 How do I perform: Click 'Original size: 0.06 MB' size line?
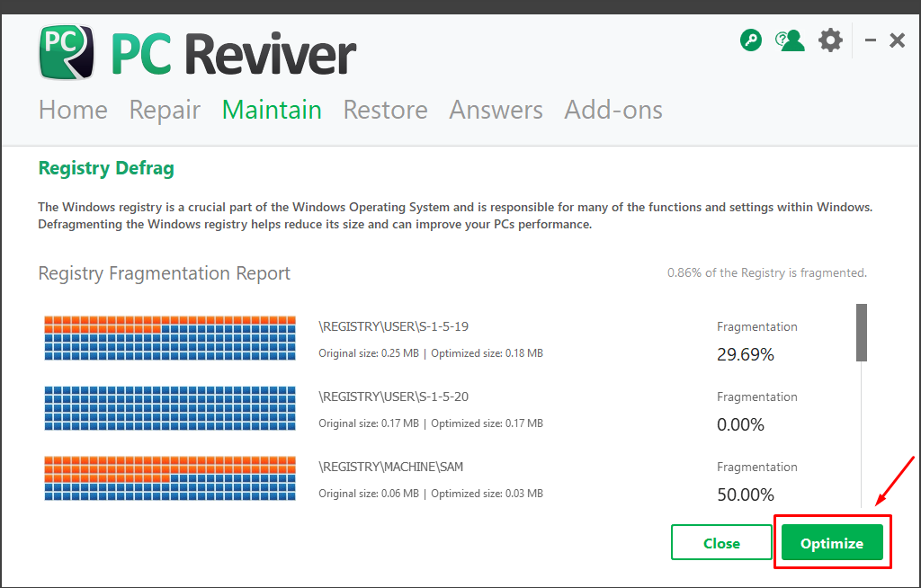coord(431,494)
